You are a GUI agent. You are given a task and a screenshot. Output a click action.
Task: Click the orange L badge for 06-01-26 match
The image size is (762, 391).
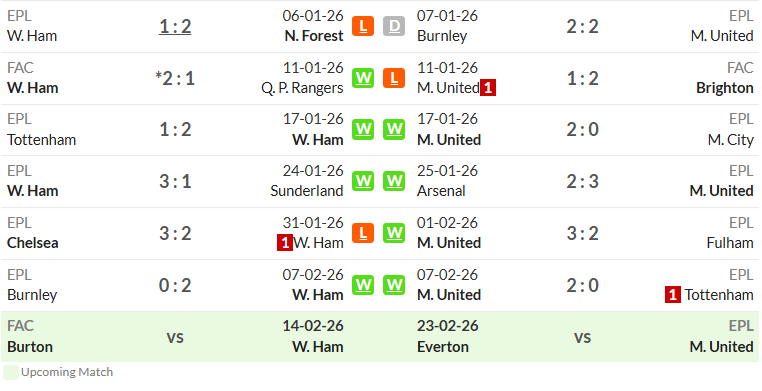(x=363, y=26)
